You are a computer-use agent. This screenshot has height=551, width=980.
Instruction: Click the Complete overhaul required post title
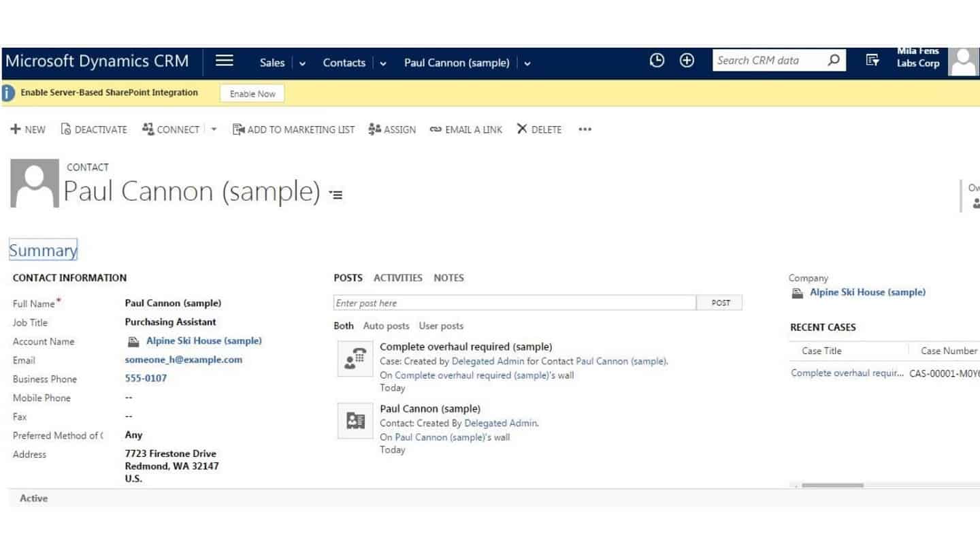pyautogui.click(x=466, y=347)
